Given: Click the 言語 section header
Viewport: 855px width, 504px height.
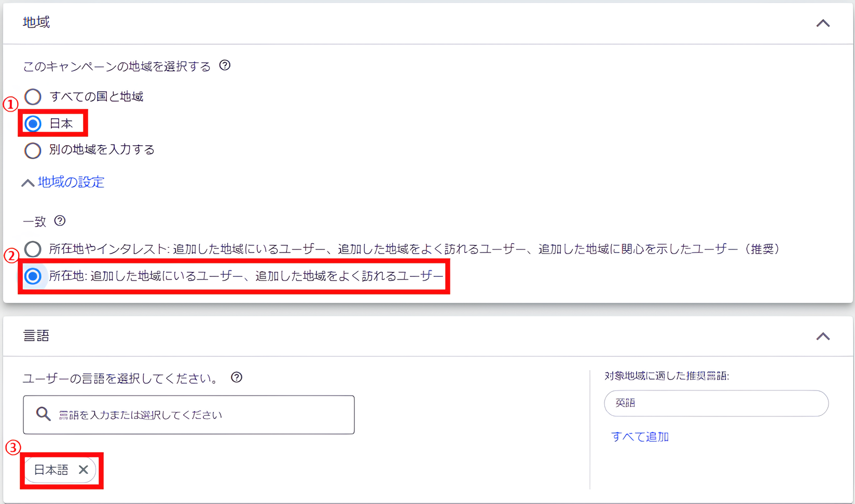Looking at the screenshot, I should tap(35, 335).
